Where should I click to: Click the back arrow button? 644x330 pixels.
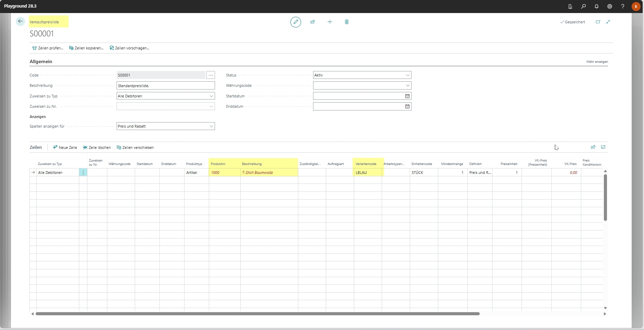(20, 22)
